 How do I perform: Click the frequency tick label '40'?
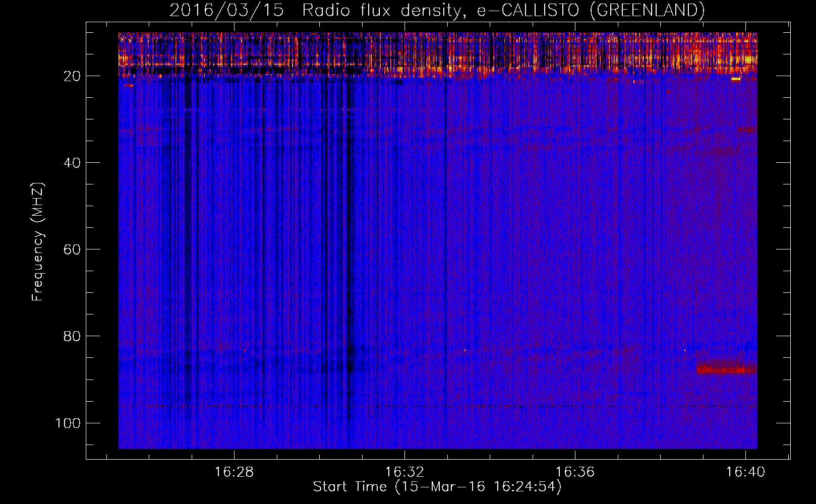click(x=73, y=163)
